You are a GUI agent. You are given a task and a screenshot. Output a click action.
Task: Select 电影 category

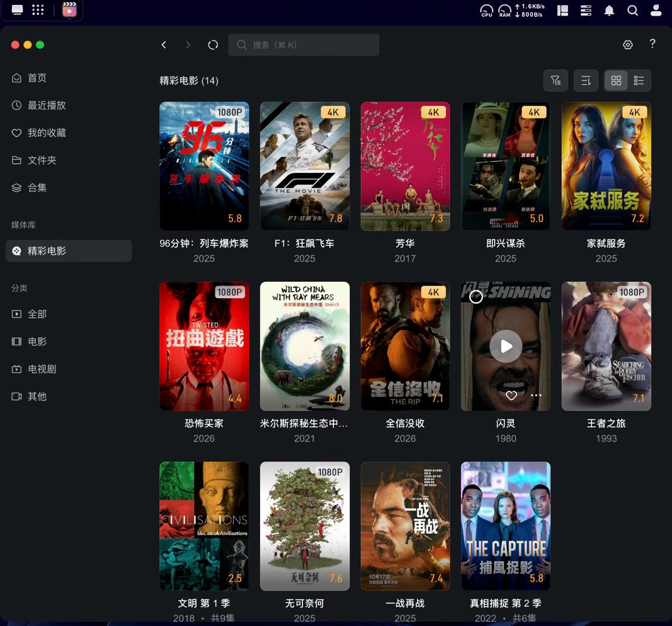pyautogui.click(x=68, y=342)
